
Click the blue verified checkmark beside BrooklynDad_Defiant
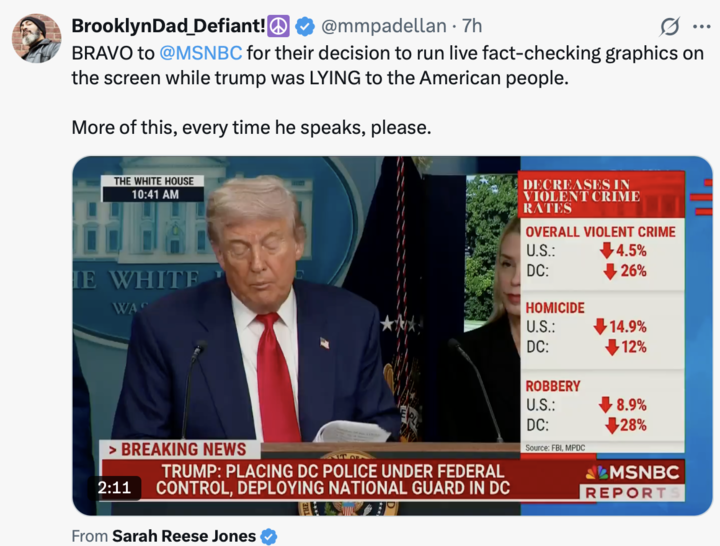coord(305,25)
